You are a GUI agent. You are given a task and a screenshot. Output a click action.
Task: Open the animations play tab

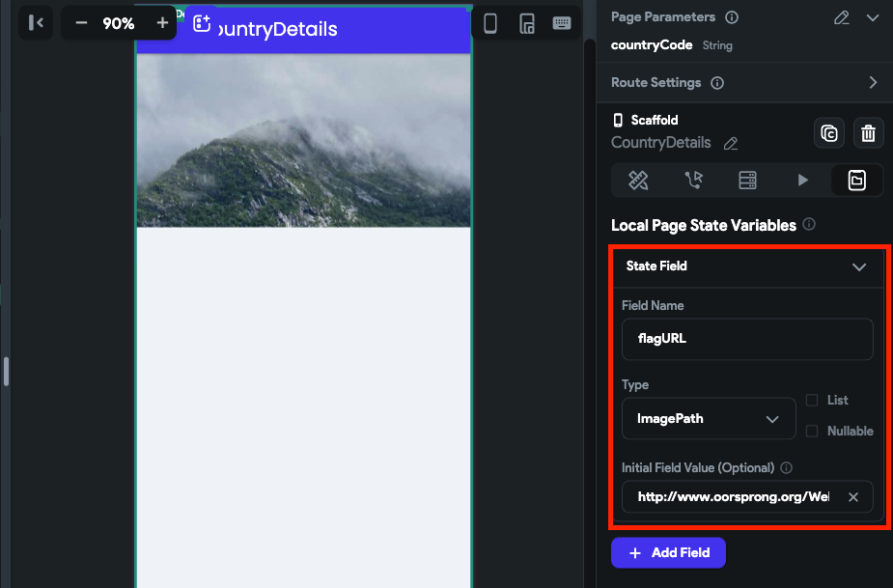(x=802, y=181)
